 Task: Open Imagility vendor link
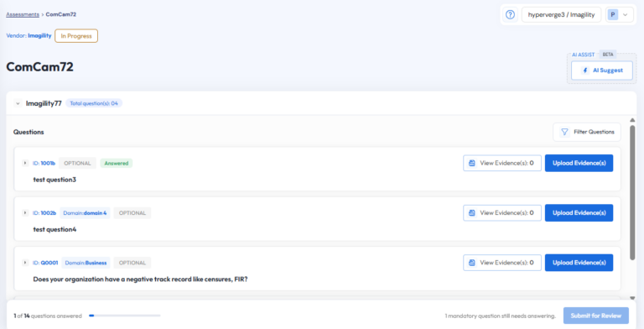pos(39,36)
